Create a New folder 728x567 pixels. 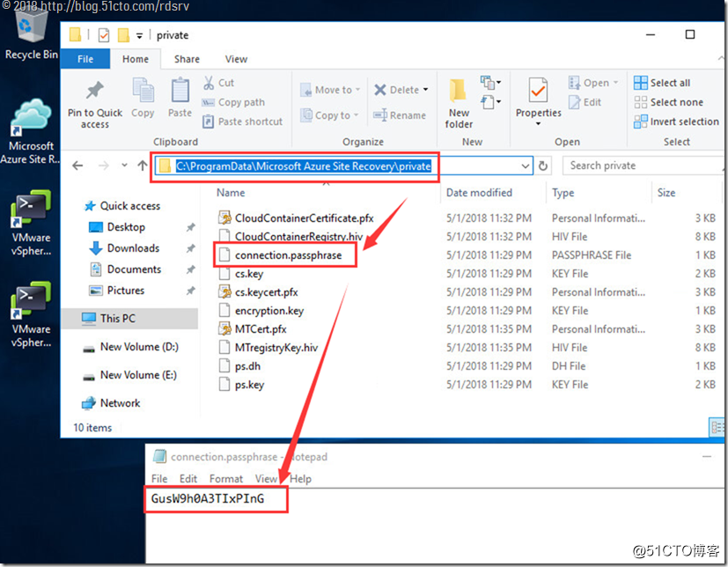pyautogui.click(x=459, y=104)
